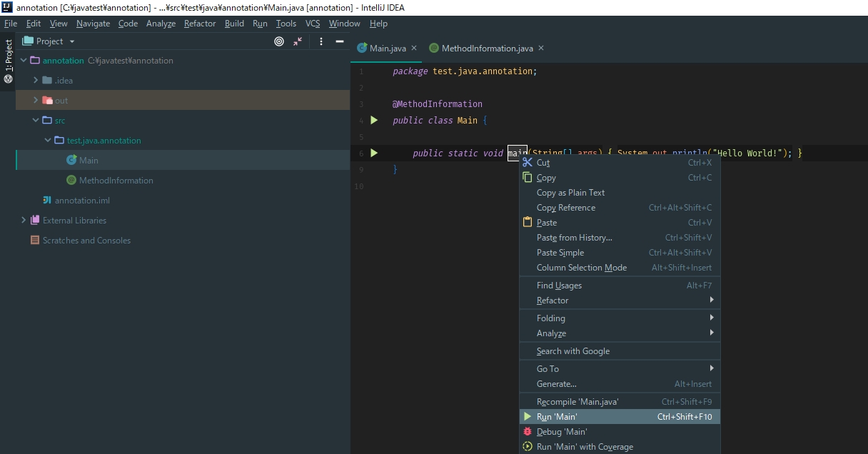
Task: Close the MethodInformation.java editor tab
Action: tap(541, 48)
